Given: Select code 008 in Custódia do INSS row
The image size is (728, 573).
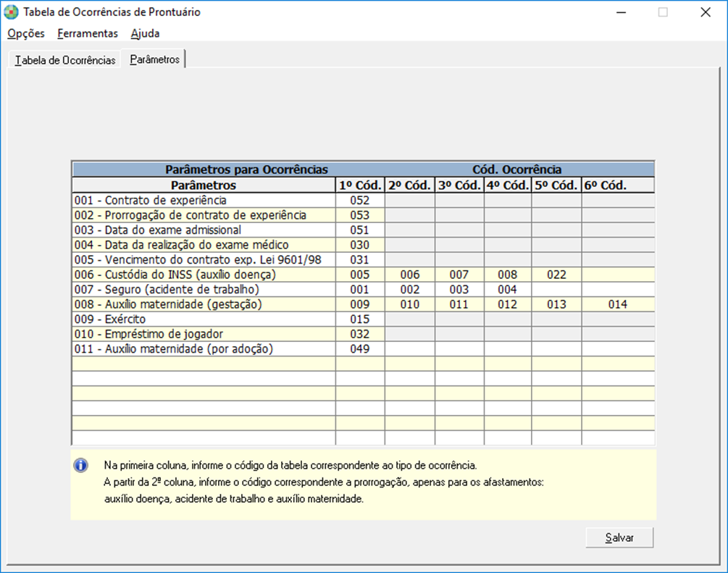Looking at the screenshot, I should click(508, 275).
